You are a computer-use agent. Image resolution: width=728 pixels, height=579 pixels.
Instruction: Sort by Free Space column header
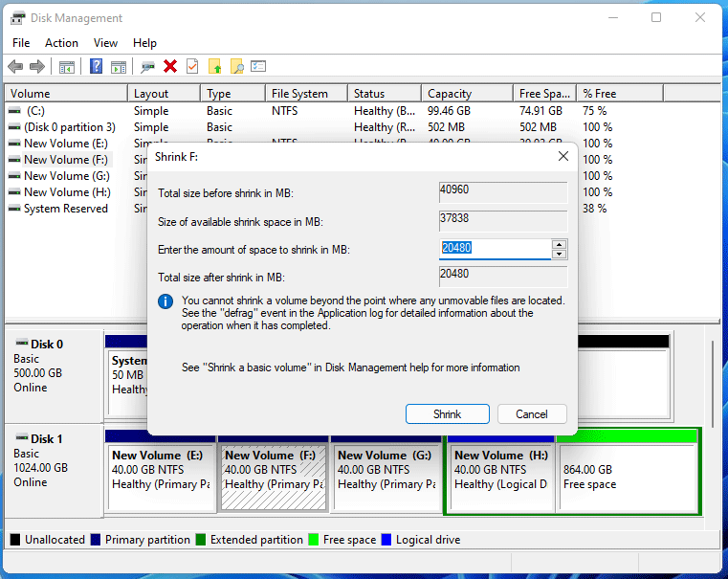click(544, 94)
